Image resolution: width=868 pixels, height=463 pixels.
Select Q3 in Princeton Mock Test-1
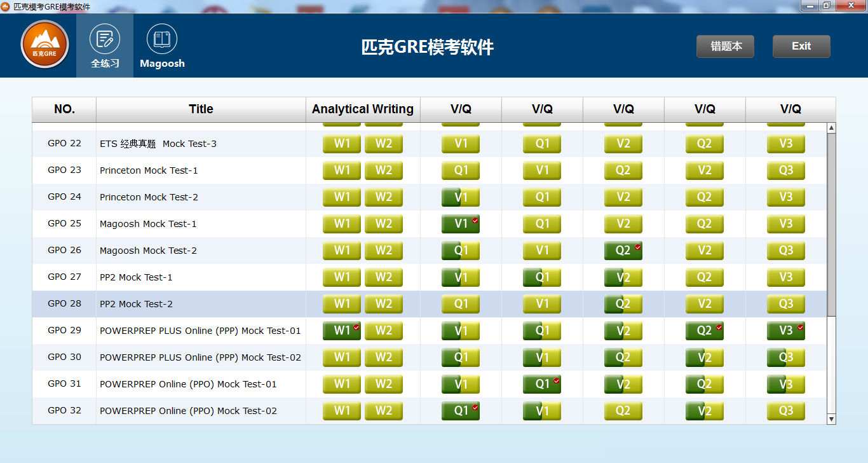tap(786, 170)
